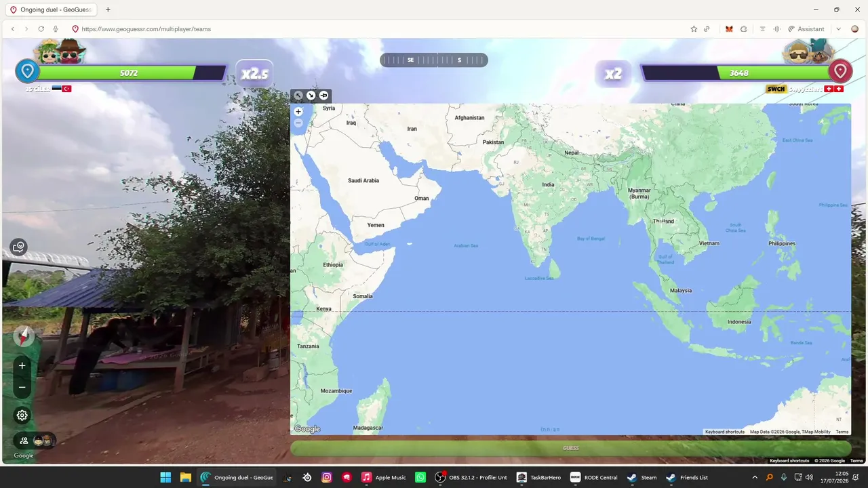Click the copy link icon
The height and width of the screenshot is (488, 868).
point(707,29)
